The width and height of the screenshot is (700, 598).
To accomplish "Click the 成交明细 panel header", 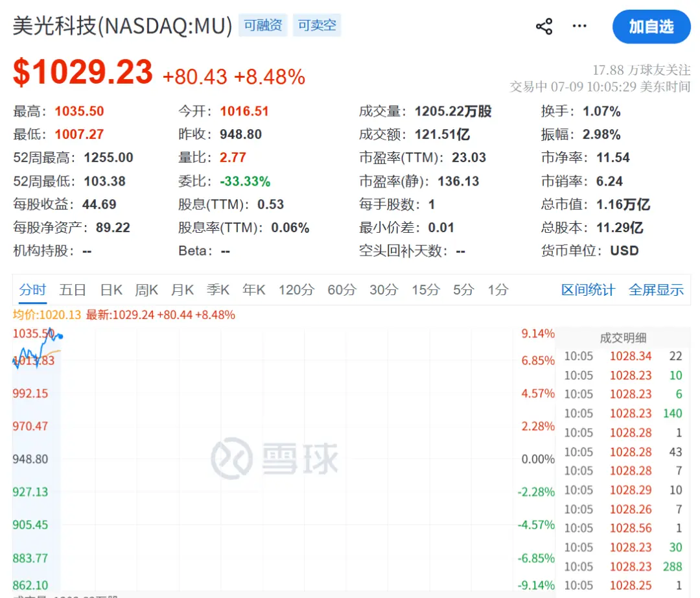I will [x=623, y=338].
